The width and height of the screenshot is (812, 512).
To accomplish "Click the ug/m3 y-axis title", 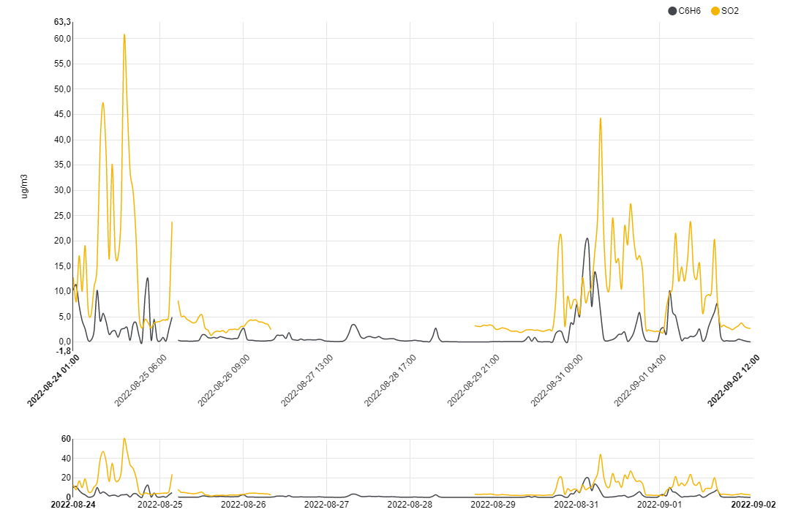I will (x=24, y=187).
